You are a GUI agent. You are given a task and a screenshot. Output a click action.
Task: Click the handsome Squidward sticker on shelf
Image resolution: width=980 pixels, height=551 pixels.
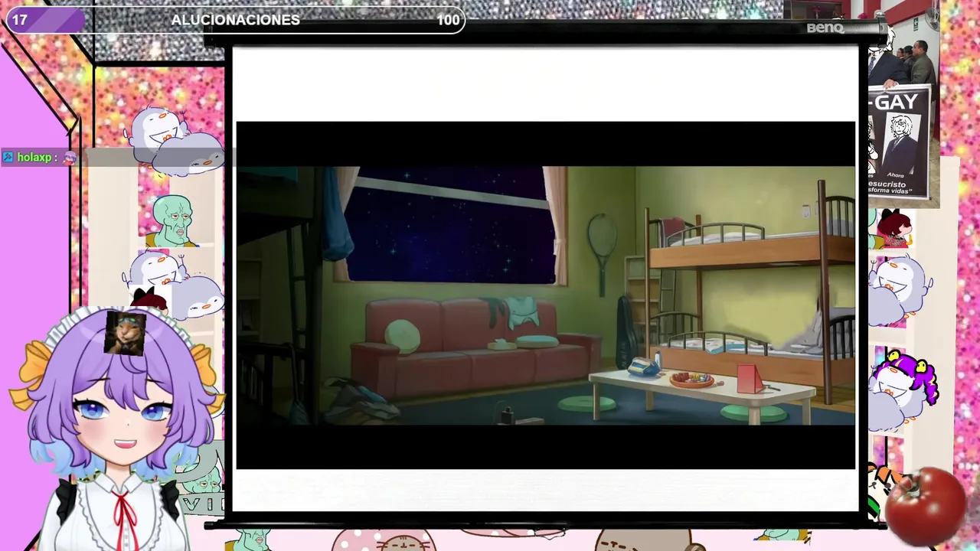[171, 222]
